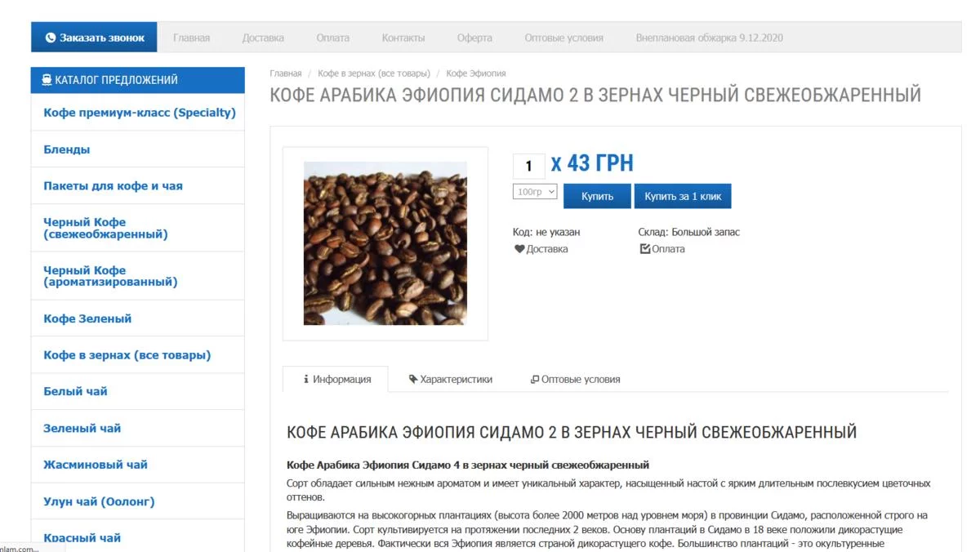Open the 100гр weight dropdown
The image size is (980, 552).
coord(535,192)
